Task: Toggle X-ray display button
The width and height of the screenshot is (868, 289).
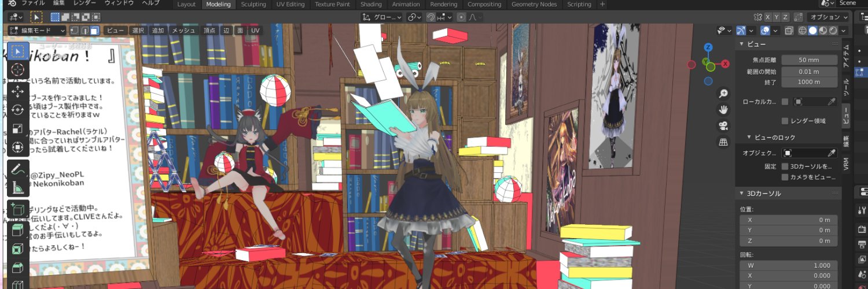Action: pos(789,31)
